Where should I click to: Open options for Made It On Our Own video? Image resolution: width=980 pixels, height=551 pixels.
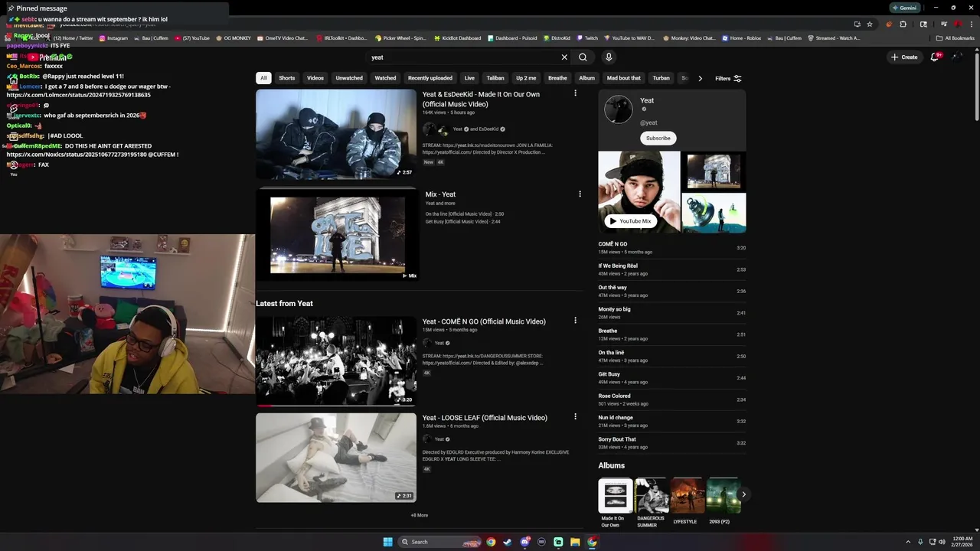(575, 93)
